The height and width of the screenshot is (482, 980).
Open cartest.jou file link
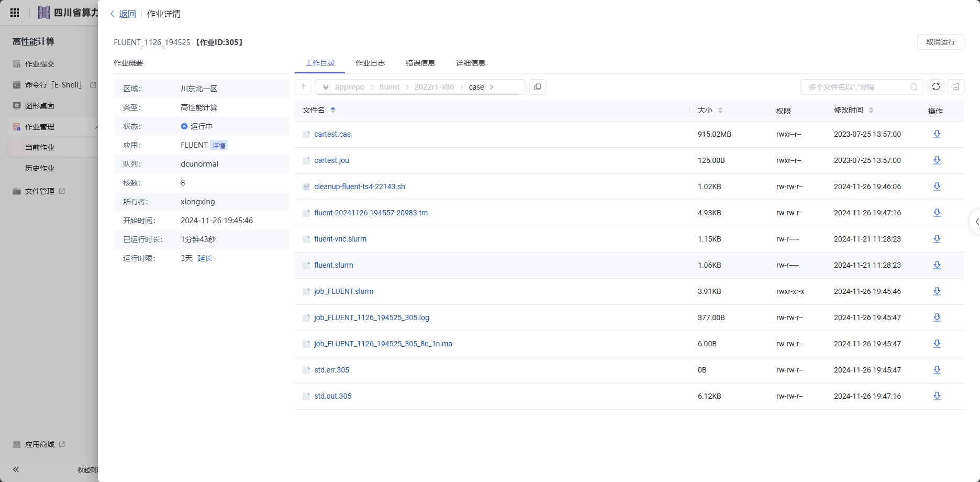(331, 160)
